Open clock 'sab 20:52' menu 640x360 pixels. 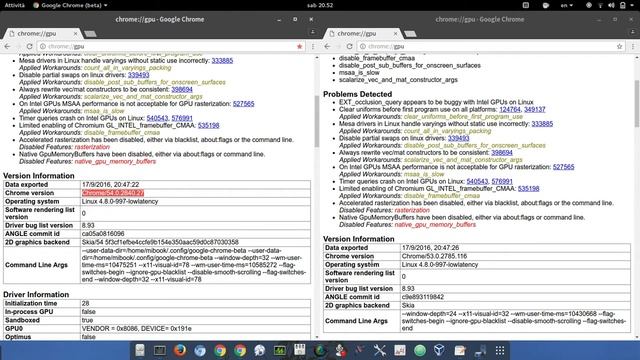tap(320, 5)
